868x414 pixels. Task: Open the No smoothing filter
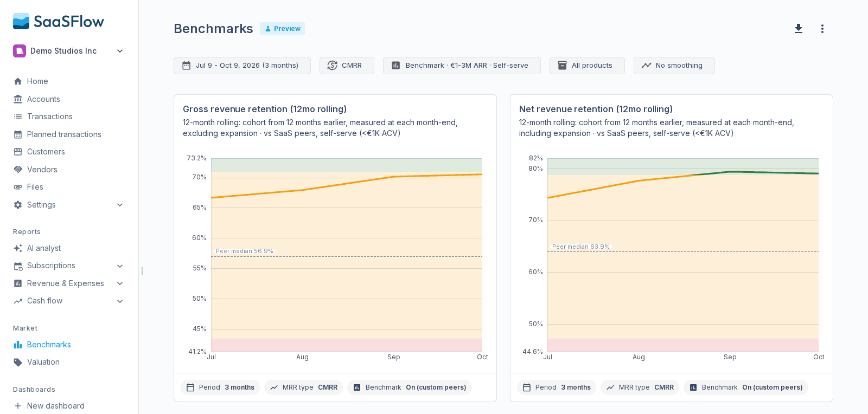coord(674,66)
